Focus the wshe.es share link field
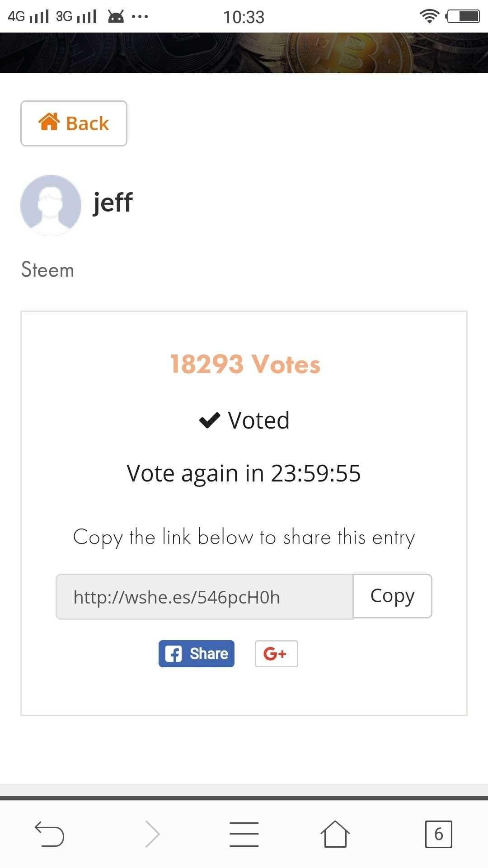 (204, 597)
